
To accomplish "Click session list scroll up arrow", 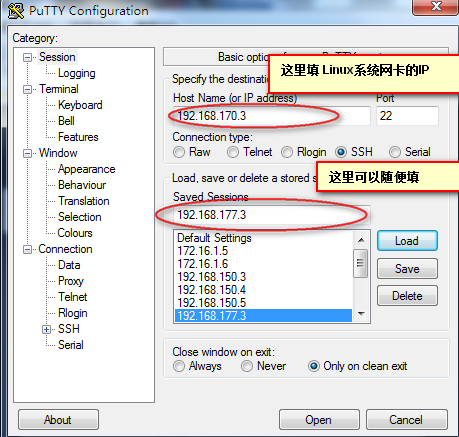I will point(361,240).
